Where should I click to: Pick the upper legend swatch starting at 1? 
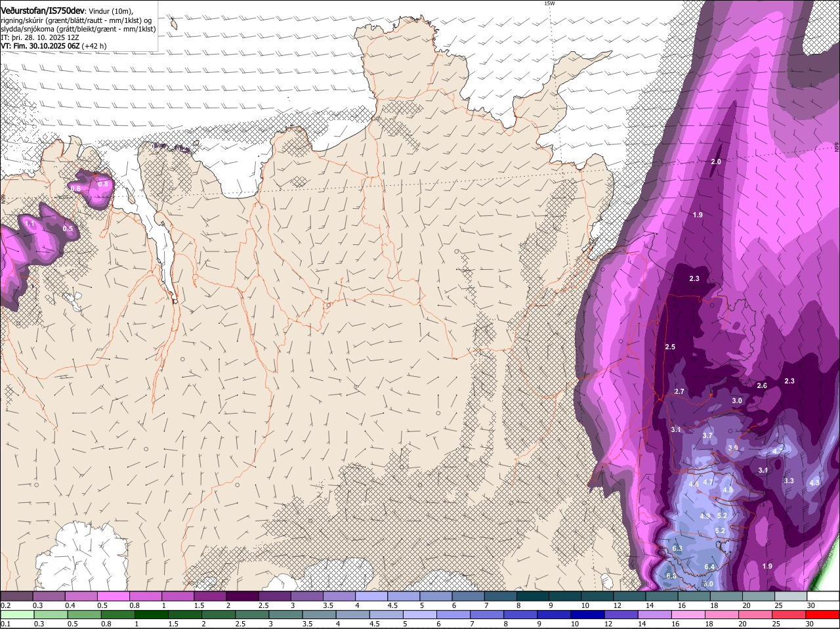178,596
